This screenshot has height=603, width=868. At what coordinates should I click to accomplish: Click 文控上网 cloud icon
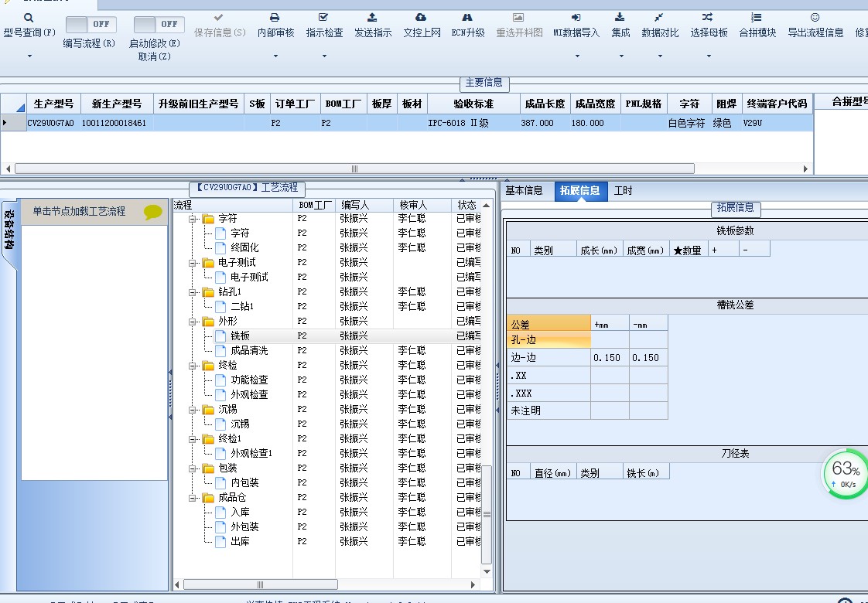click(x=422, y=18)
